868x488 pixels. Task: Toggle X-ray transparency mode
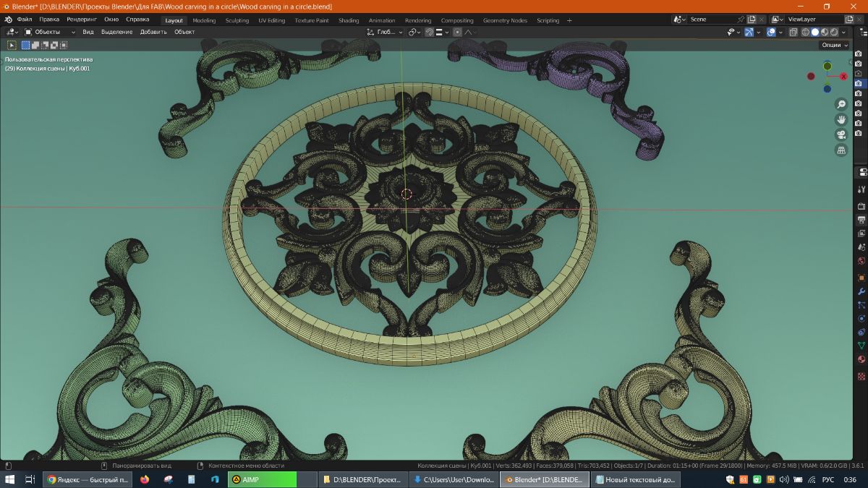[793, 32]
